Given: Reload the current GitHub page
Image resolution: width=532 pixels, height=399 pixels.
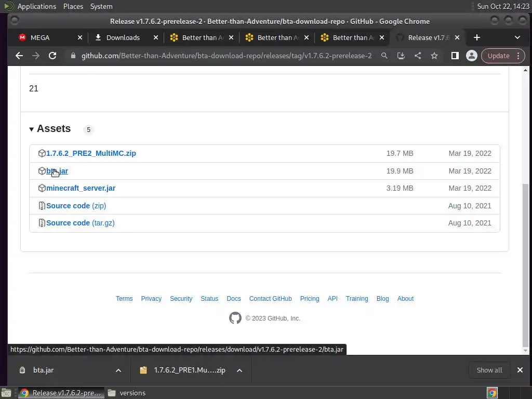Looking at the screenshot, I should tap(52, 56).
